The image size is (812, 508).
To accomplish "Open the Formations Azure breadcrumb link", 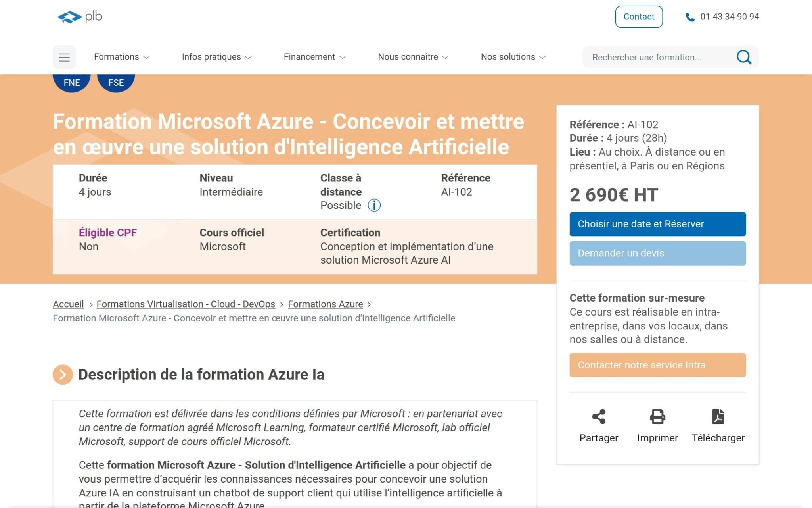I will (x=325, y=304).
